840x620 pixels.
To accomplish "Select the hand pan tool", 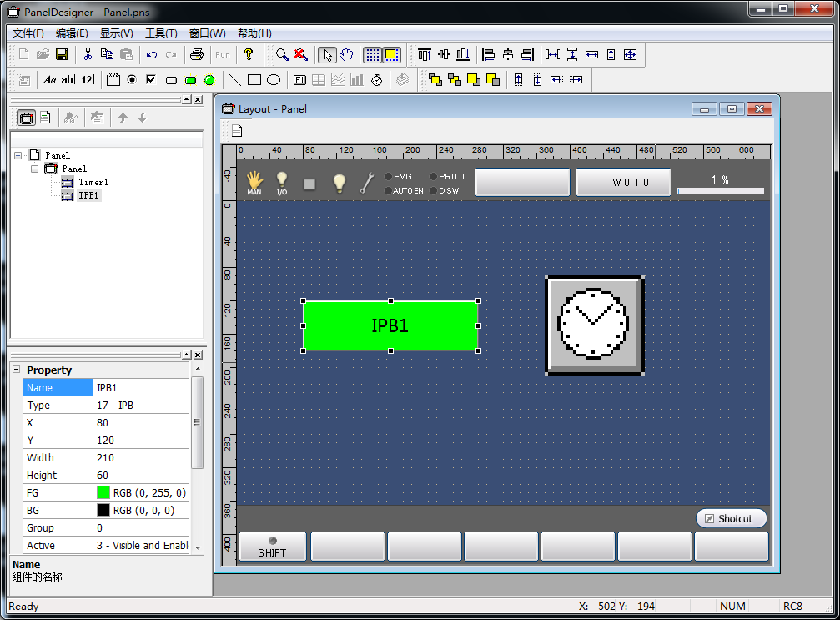I will (x=346, y=55).
